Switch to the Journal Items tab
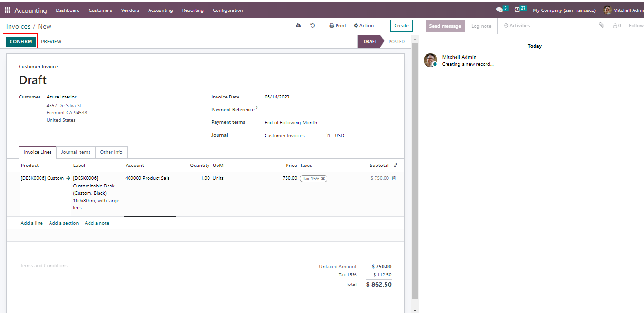 pos(76,152)
